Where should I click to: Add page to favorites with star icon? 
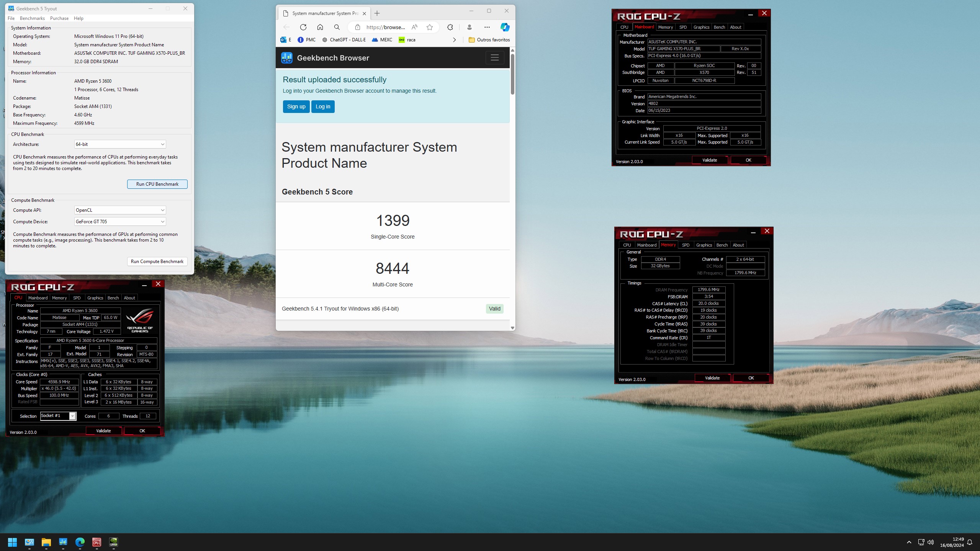(430, 27)
